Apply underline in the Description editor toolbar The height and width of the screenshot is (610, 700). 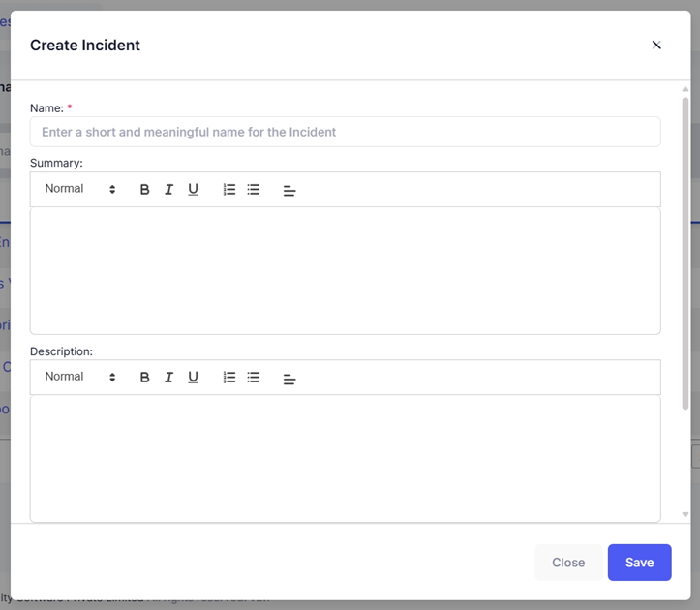pyautogui.click(x=193, y=378)
